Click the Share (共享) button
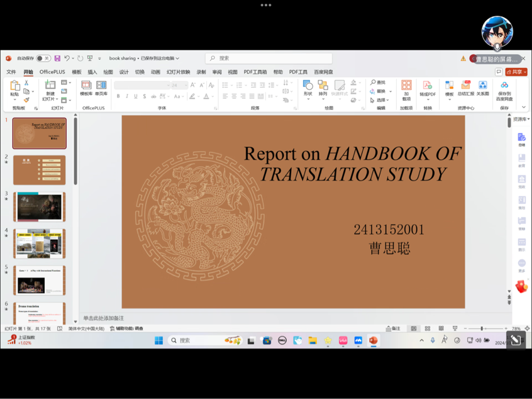The height and width of the screenshot is (399, 532). point(516,72)
